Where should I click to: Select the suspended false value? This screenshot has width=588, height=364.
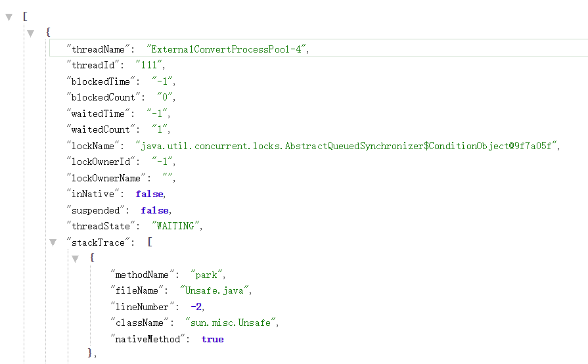(154, 210)
